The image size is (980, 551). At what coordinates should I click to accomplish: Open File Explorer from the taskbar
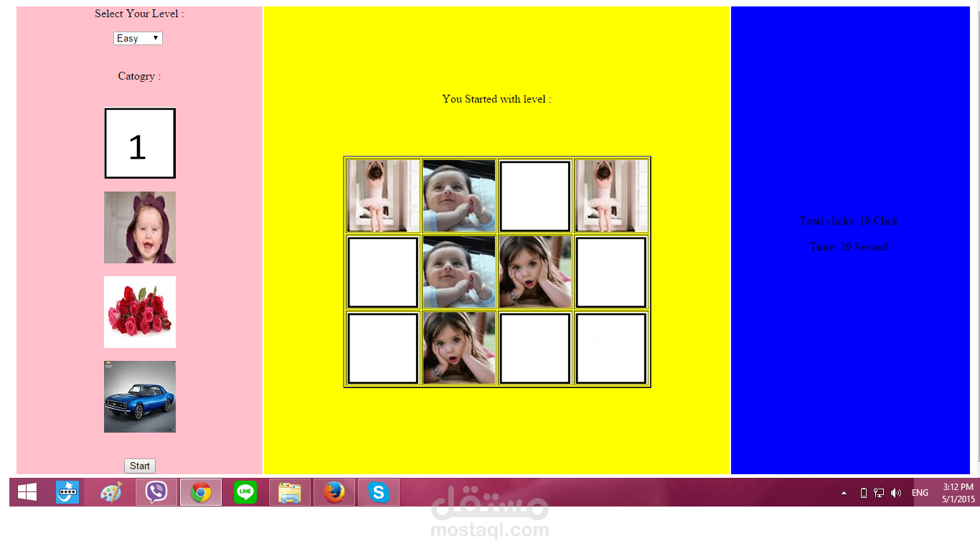pyautogui.click(x=290, y=492)
